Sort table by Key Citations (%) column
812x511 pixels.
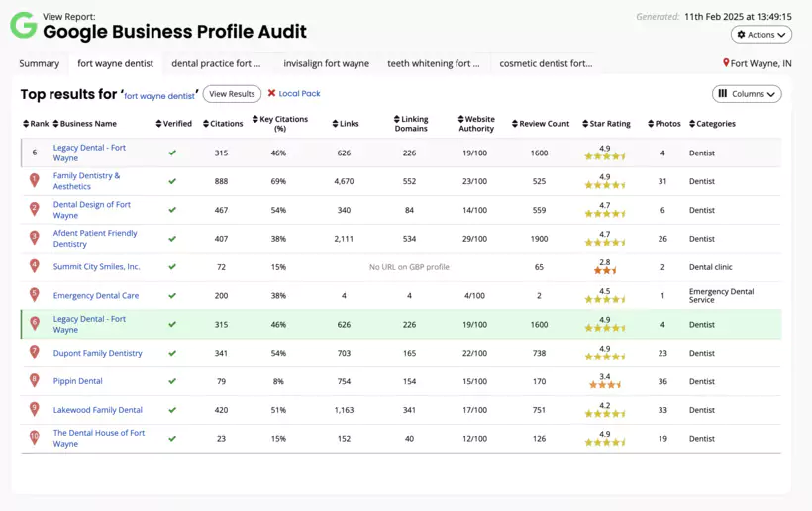click(x=280, y=123)
